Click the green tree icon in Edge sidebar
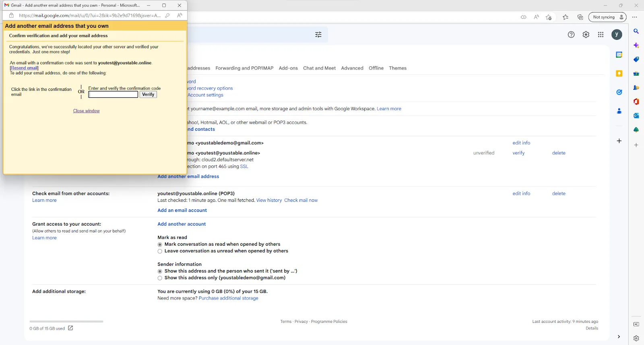The width and height of the screenshot is (644, 345). tap(636, 130)
